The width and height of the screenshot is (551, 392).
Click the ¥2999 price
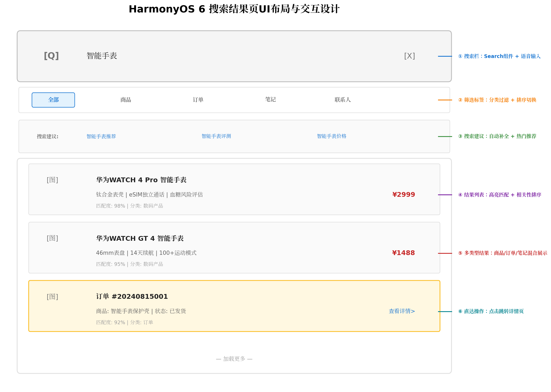[404, 195]
